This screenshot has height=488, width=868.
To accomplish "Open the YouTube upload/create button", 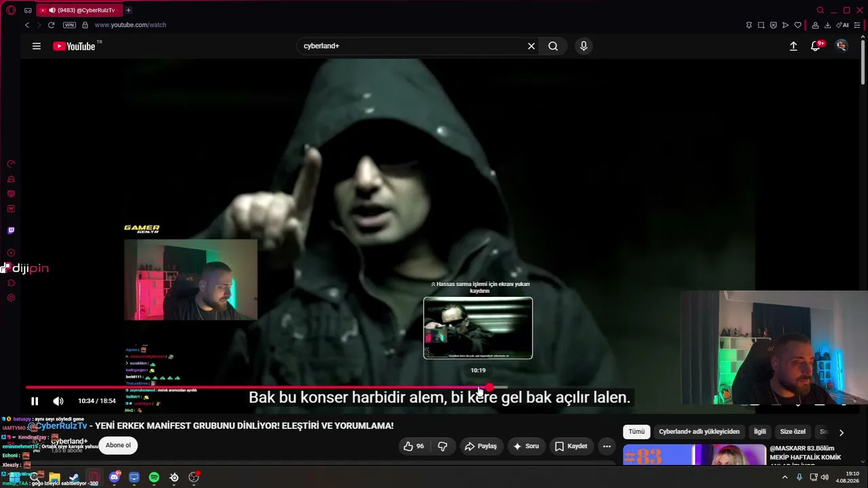I will (793, 46).
